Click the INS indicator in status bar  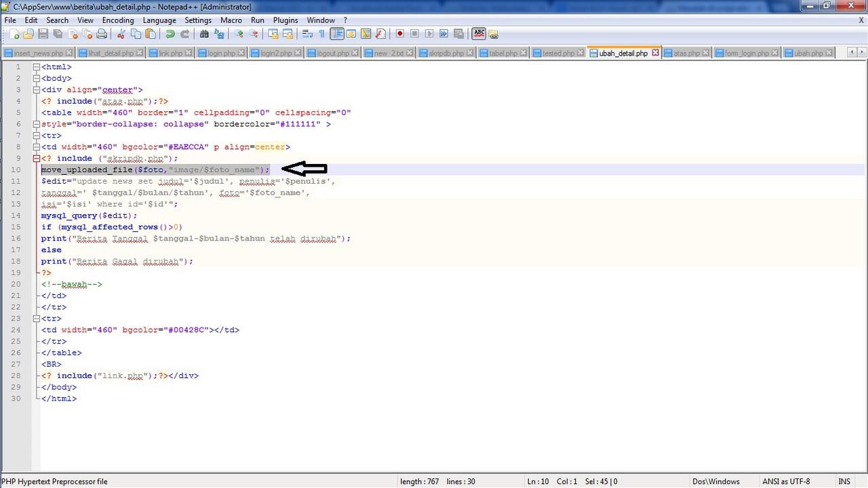point(844,482)
